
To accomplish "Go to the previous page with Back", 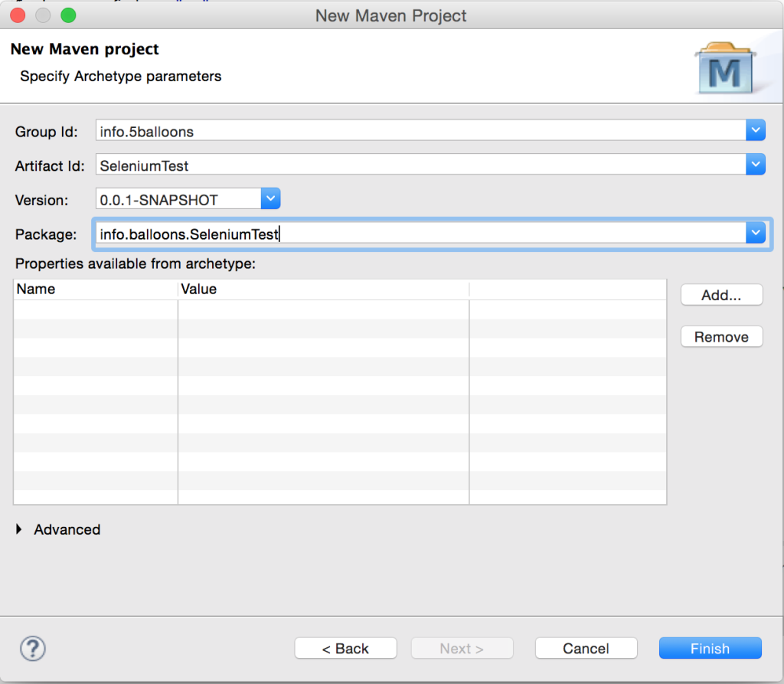I will pos(345,648).
